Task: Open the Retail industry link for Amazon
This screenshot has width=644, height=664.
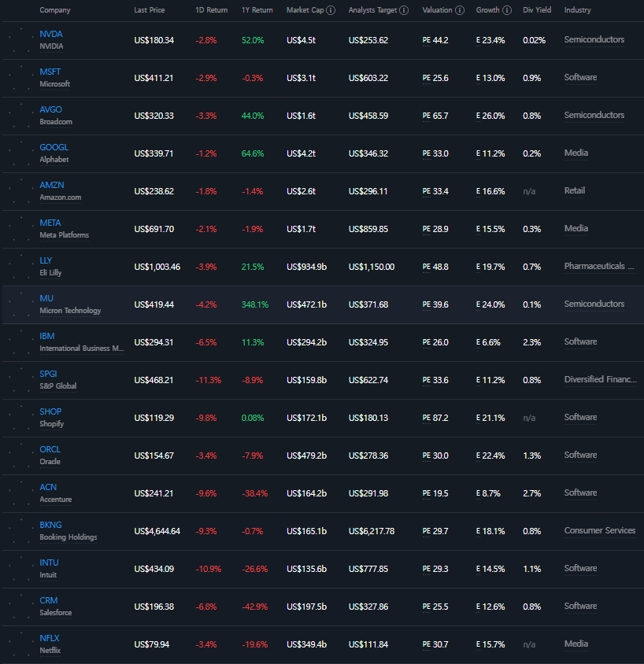Action: click(575, 190)
